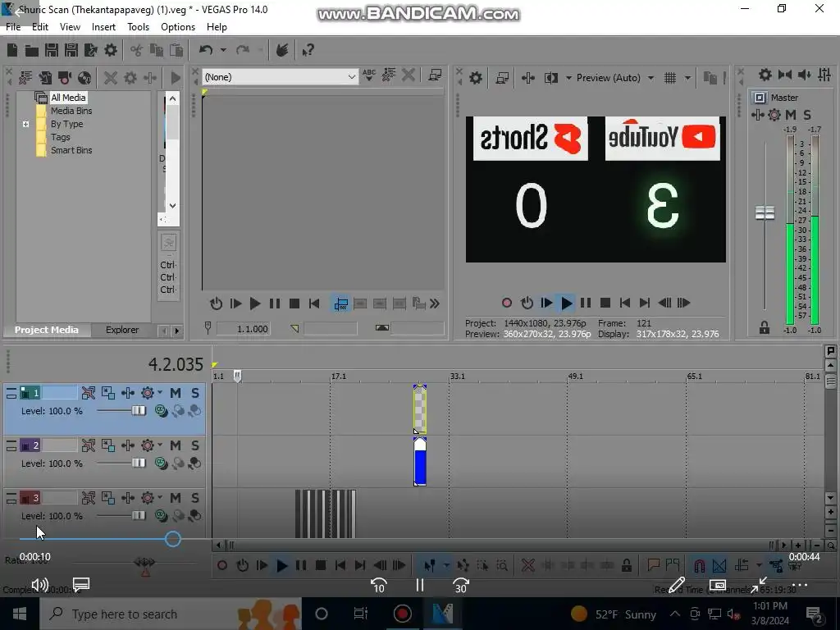Cut selection with the scissors icon

click(x=136, y=50)
